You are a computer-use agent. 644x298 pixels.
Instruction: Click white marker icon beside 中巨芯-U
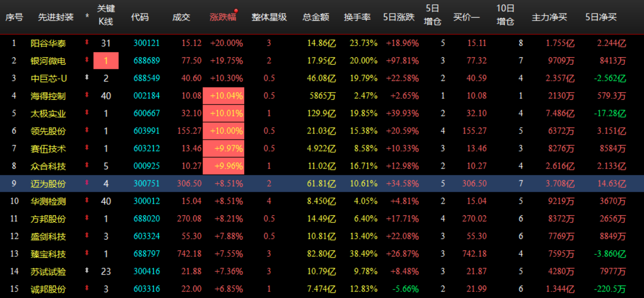click(87, 78)
